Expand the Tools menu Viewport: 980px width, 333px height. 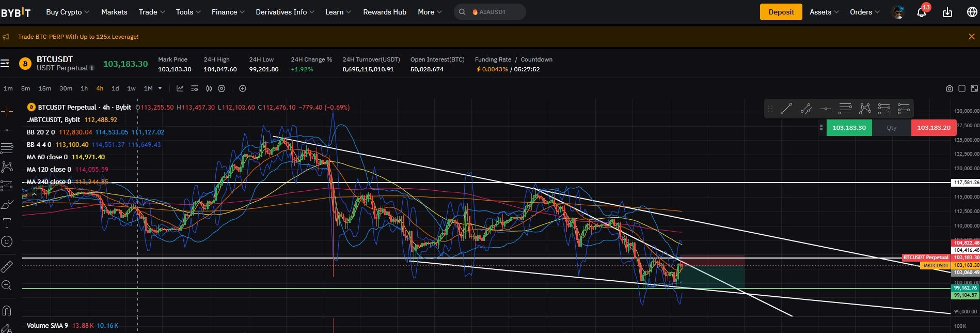pos(188,12)
